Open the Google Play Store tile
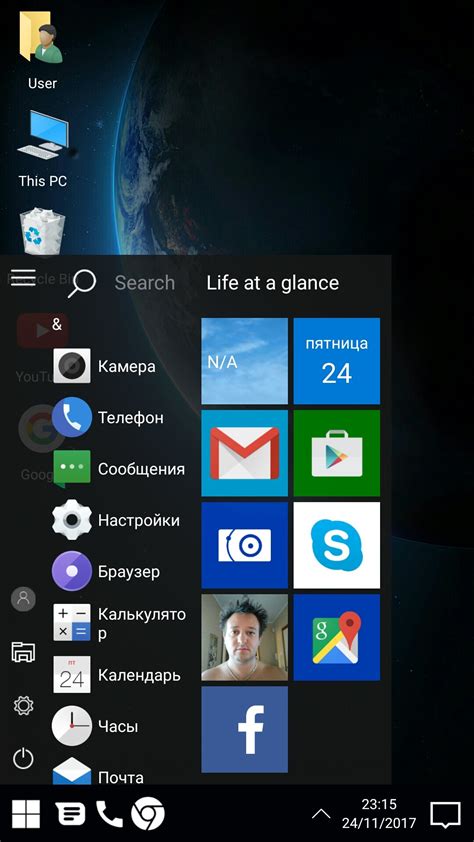This screenshot has width=474, height=842. pyautogui.click(x=337, y=453)
